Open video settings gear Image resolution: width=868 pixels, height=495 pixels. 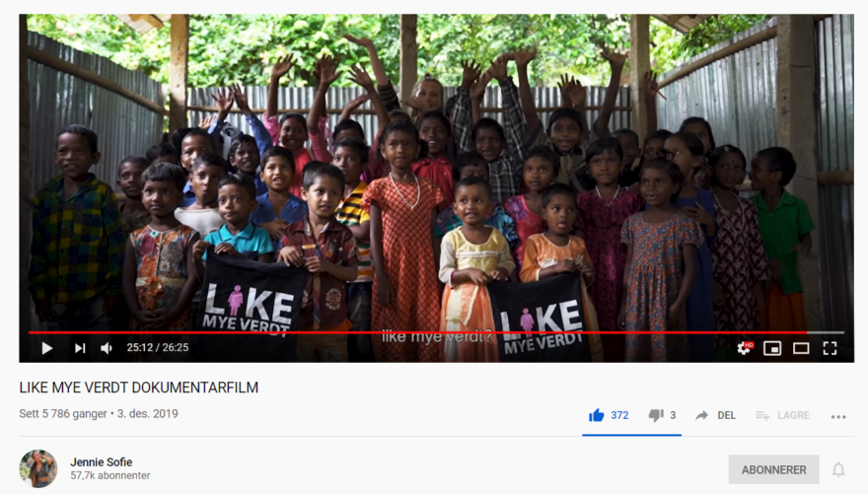pos(745,348)
